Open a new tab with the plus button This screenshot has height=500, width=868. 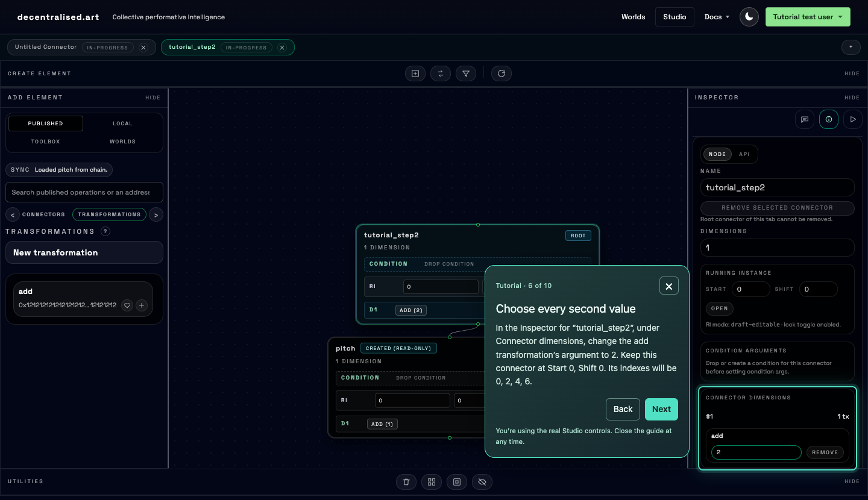point(851,47)
